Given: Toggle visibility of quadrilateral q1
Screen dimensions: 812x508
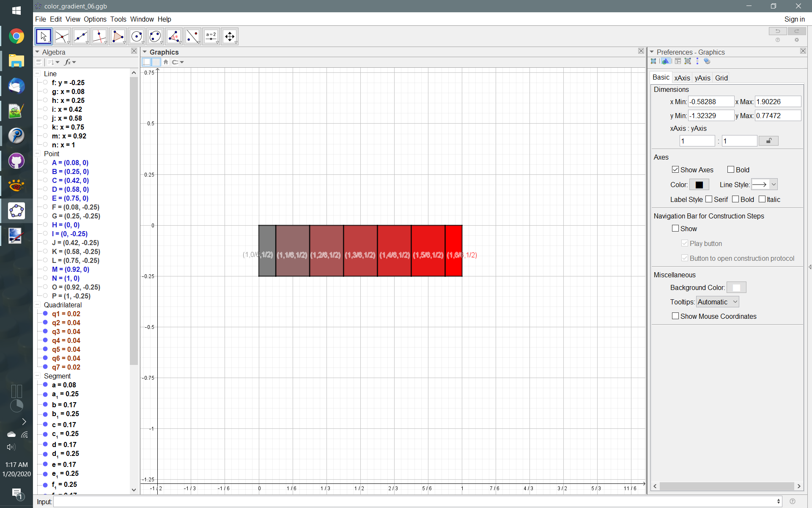Looking at the screenshot, I should tap(45, 314).
